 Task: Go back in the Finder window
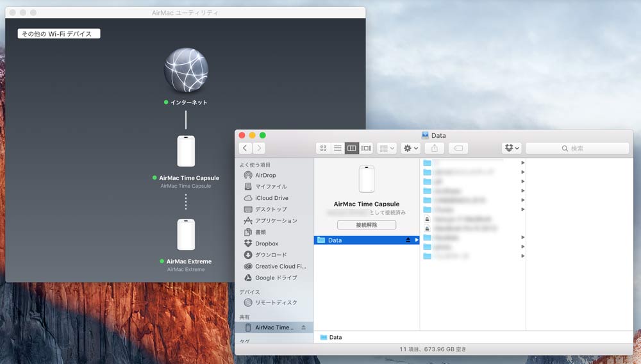pos(245,148)
